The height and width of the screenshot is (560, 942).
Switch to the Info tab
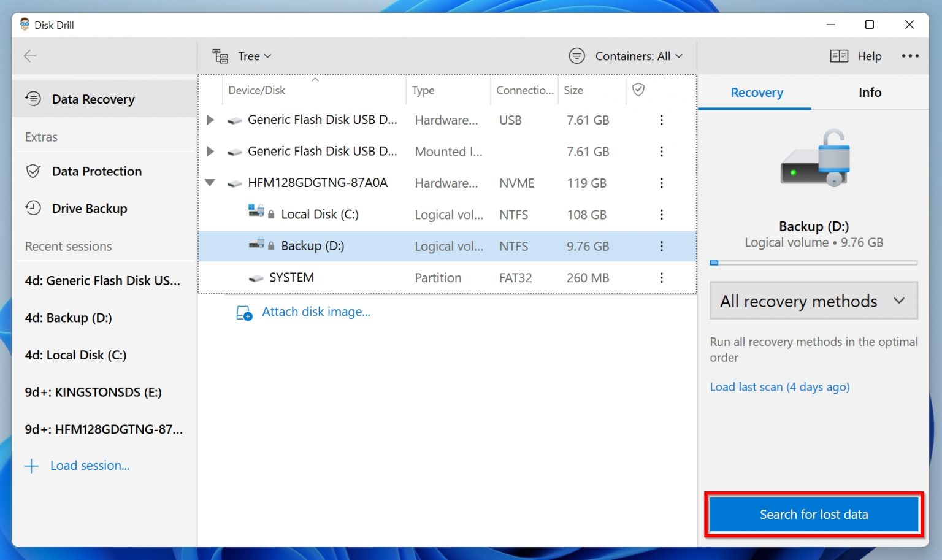pos(869,93)
